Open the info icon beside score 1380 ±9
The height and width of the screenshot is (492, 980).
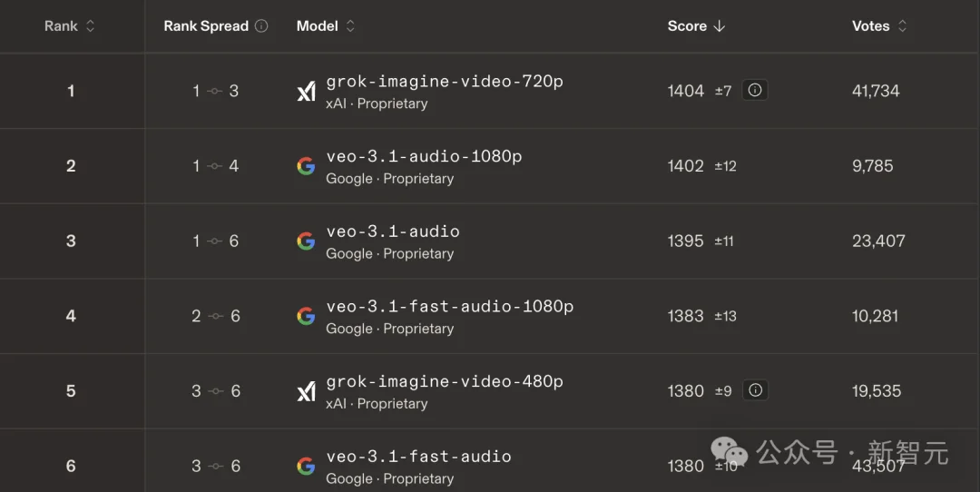[x=755, y=390]
